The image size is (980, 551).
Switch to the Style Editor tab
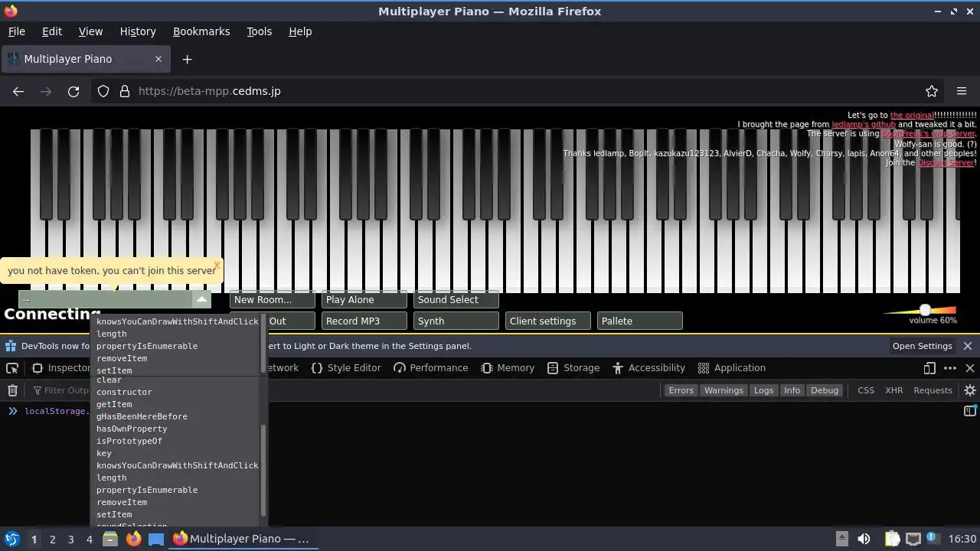pos(346,368)
